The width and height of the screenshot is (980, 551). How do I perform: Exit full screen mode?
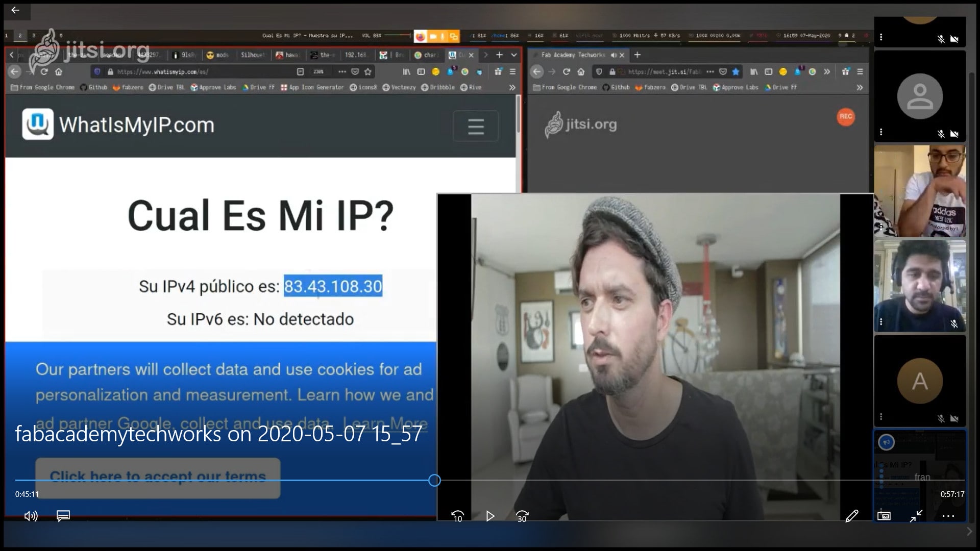916,516
